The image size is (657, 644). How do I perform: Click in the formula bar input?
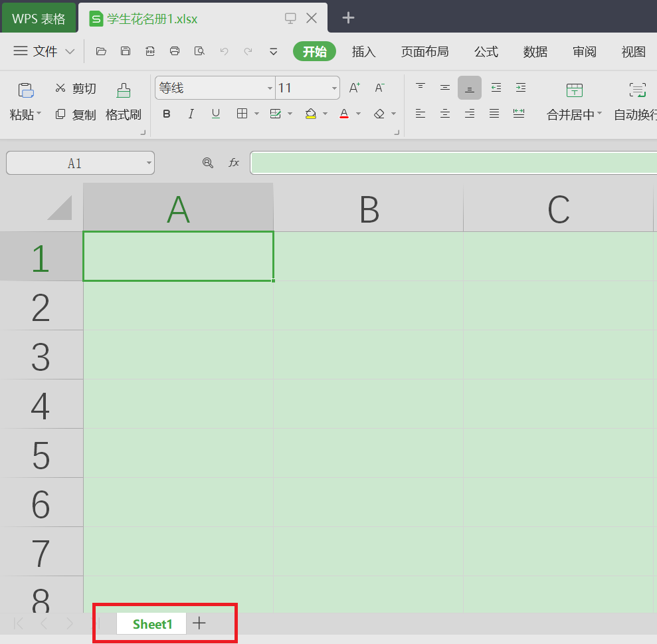pyautogui.click(x=453, y=163)
